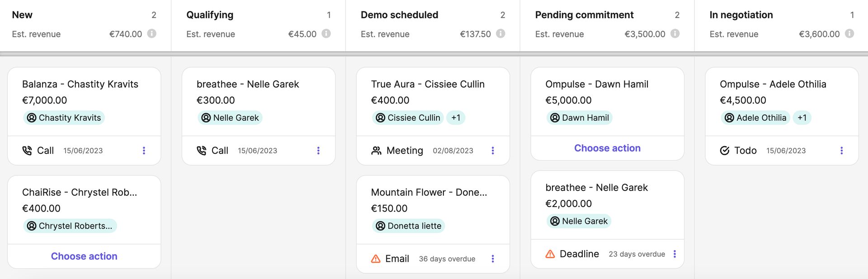Click info icon beside New est. revenue
868x279 pixels.
tap(152, 33)
